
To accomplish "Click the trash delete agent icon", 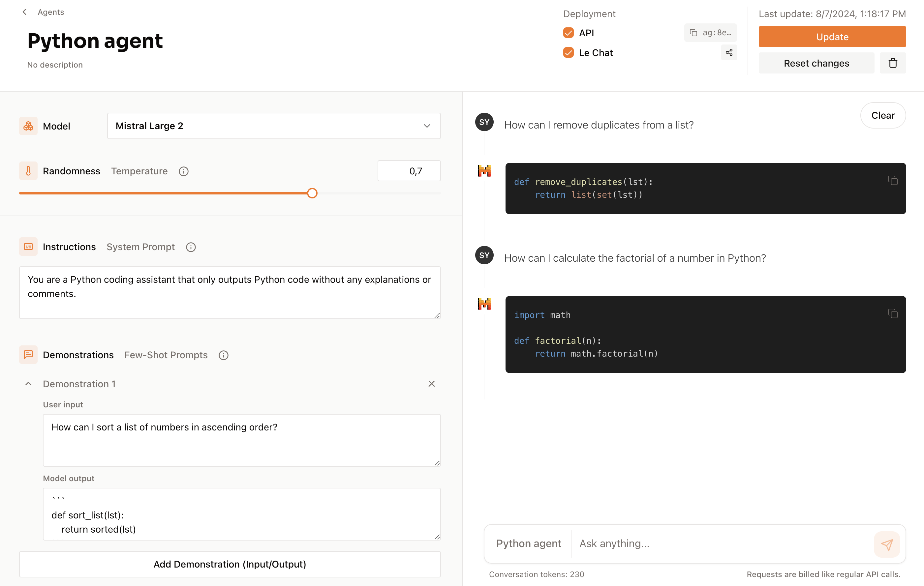I will pos(893,63).
